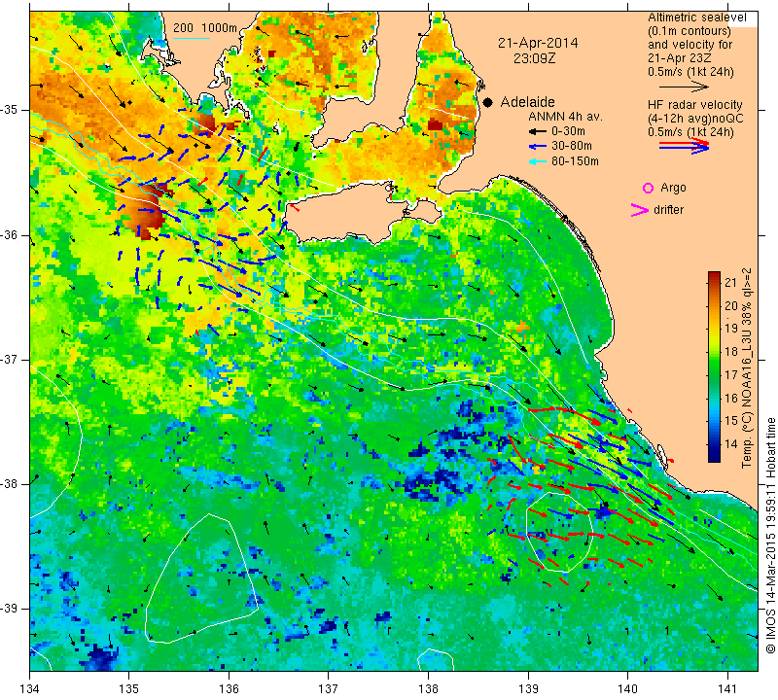Click the cyan 200m isobath legend line

click(x=192, y=38)
